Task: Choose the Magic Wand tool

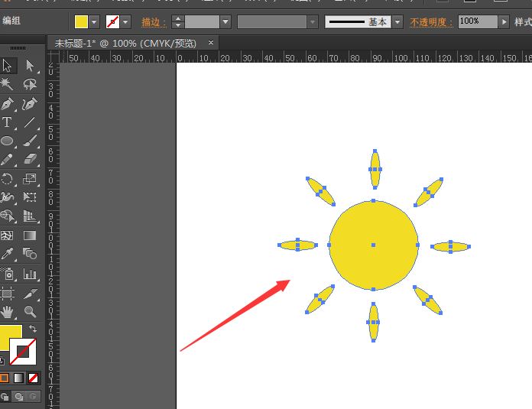Action: [x=8, y=85]
